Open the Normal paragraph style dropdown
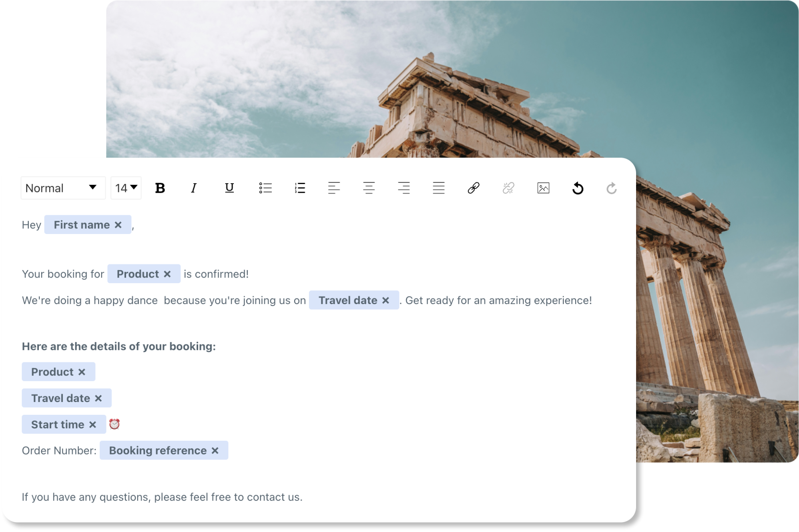Screen dimensions: 799x532 62,188
